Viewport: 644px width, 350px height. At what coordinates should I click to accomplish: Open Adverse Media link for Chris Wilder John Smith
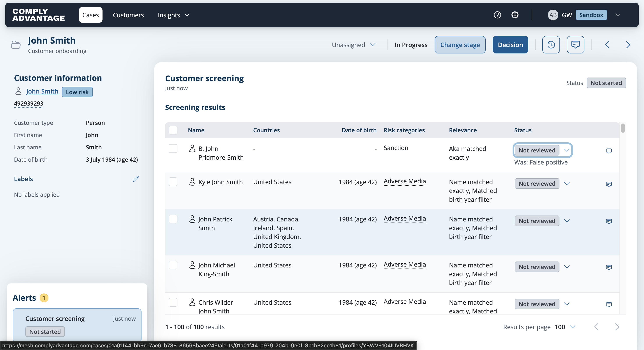(x=405, y=302)
